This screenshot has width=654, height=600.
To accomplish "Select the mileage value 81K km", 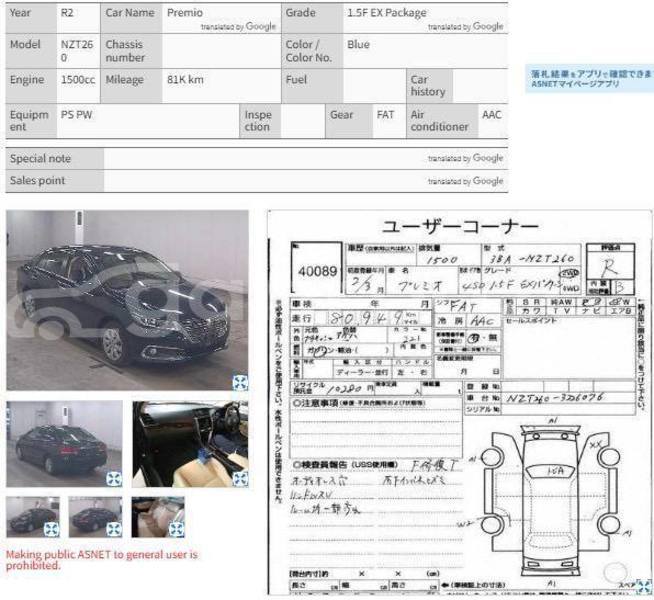I will click(x=185, y=80).
